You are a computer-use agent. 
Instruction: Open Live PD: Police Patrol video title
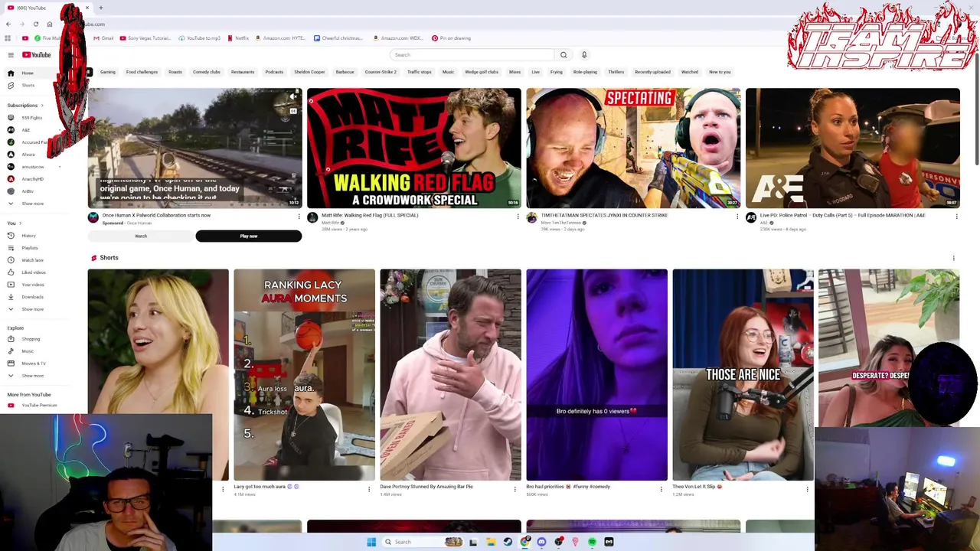click(x=842, y=216)
